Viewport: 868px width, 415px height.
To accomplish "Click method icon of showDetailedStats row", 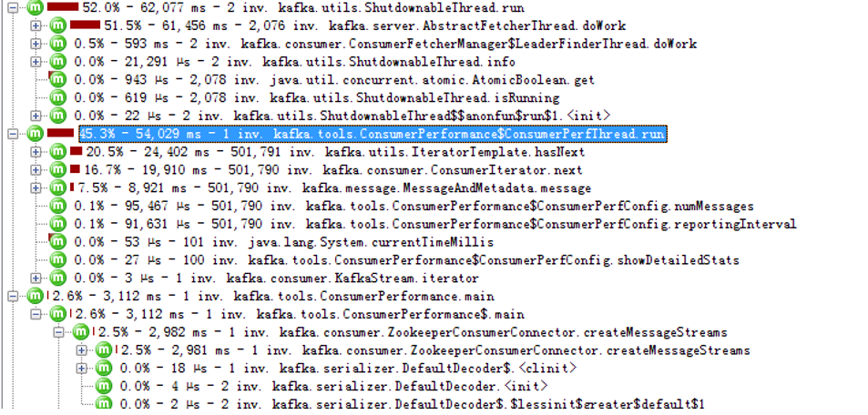I will pyautogui.click(x=57, y=259).
